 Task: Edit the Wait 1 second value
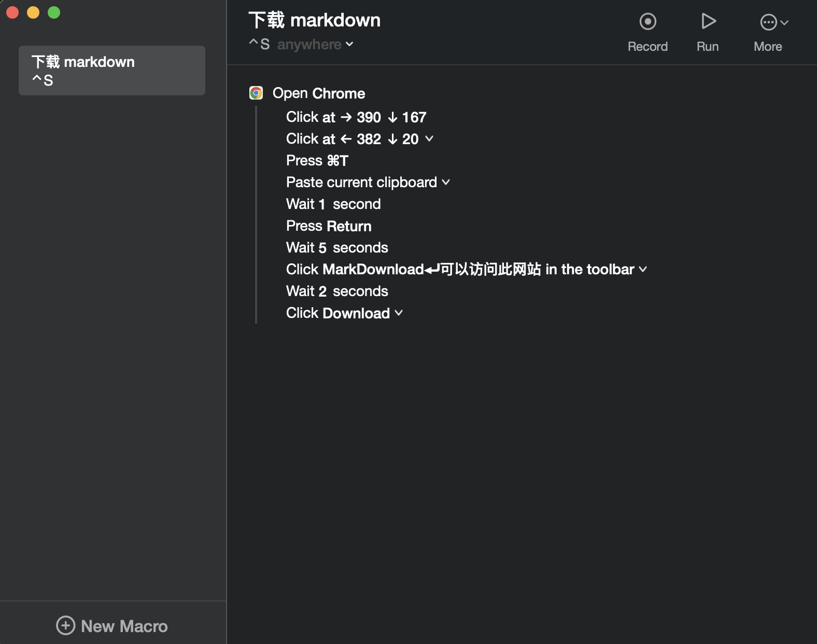coord(322,204)
